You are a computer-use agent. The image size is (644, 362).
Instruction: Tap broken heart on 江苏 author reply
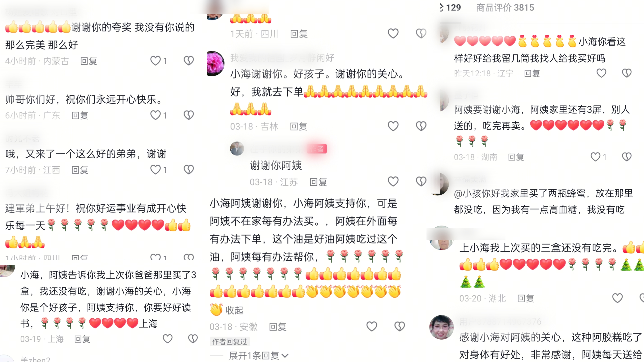pyautogui.click(x=421, y=182)
